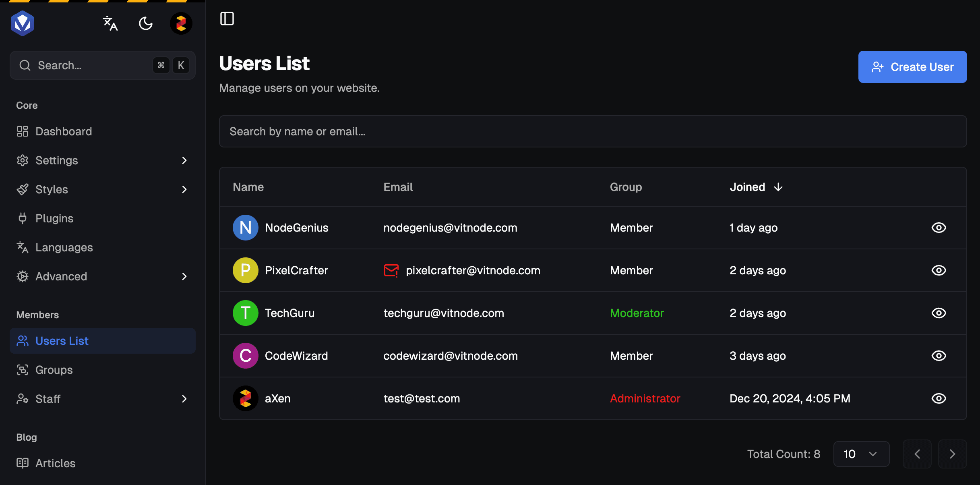980x485 pixels.
Task: Click the Settings gear icon
Action: click(x=23, y=160)
